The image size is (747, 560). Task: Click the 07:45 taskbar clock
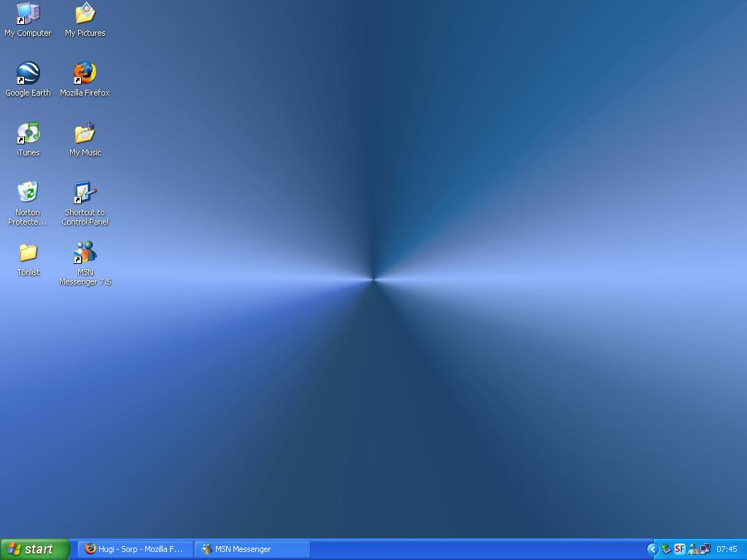727,550
